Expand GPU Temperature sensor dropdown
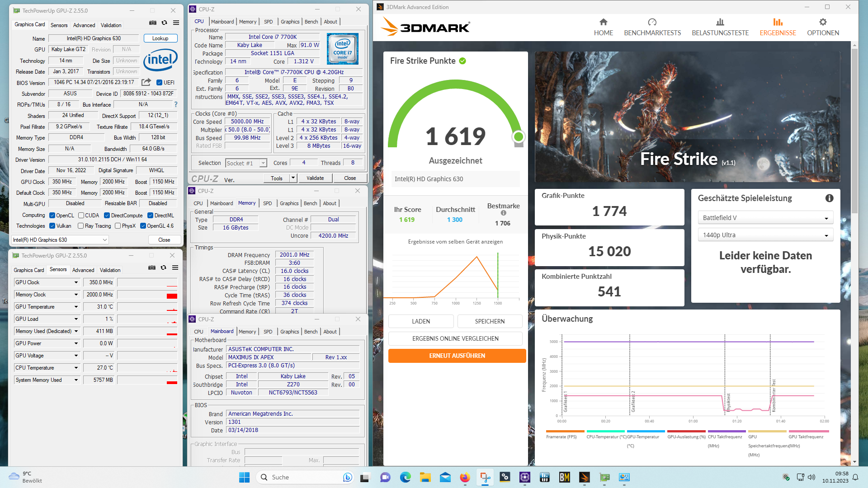The image size is (868, 488). click(x=76, y=307)
